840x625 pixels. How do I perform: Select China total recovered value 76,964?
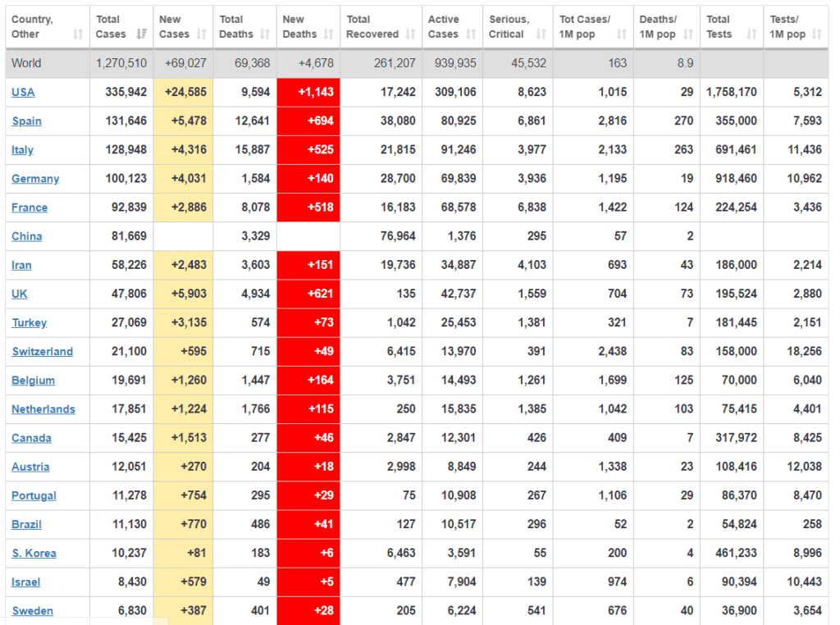click(x=398, y=236)
